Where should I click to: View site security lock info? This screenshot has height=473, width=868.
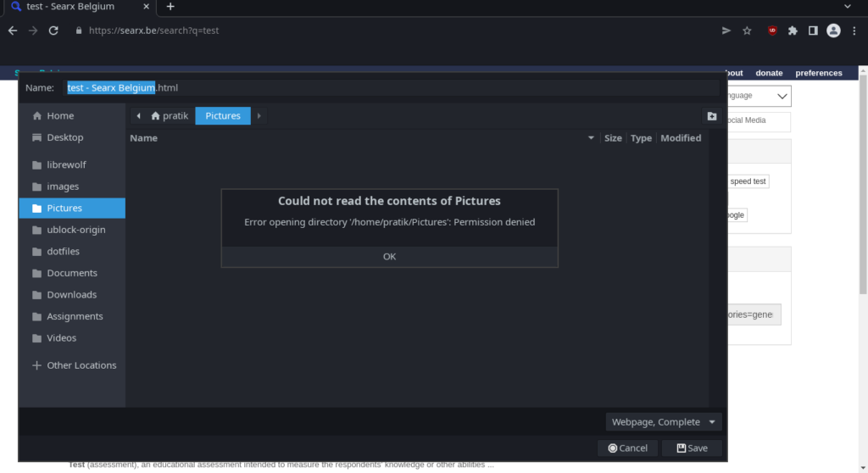tap(79, 31)
